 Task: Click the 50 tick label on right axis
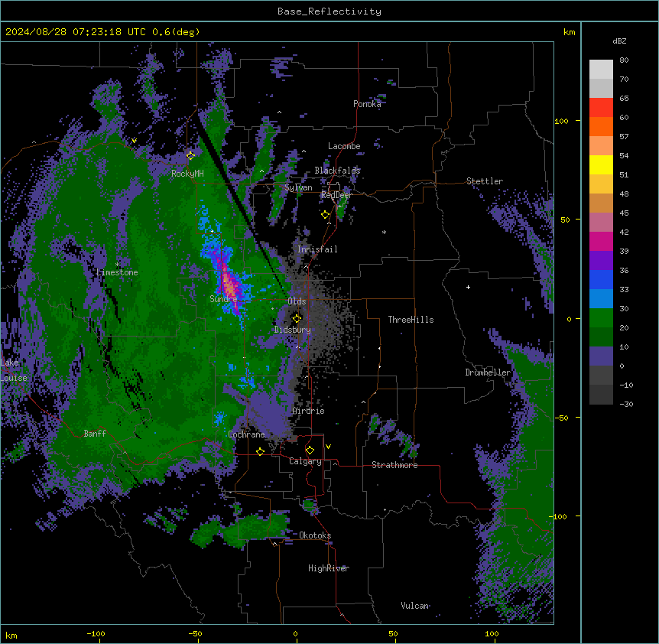(565, 220)
